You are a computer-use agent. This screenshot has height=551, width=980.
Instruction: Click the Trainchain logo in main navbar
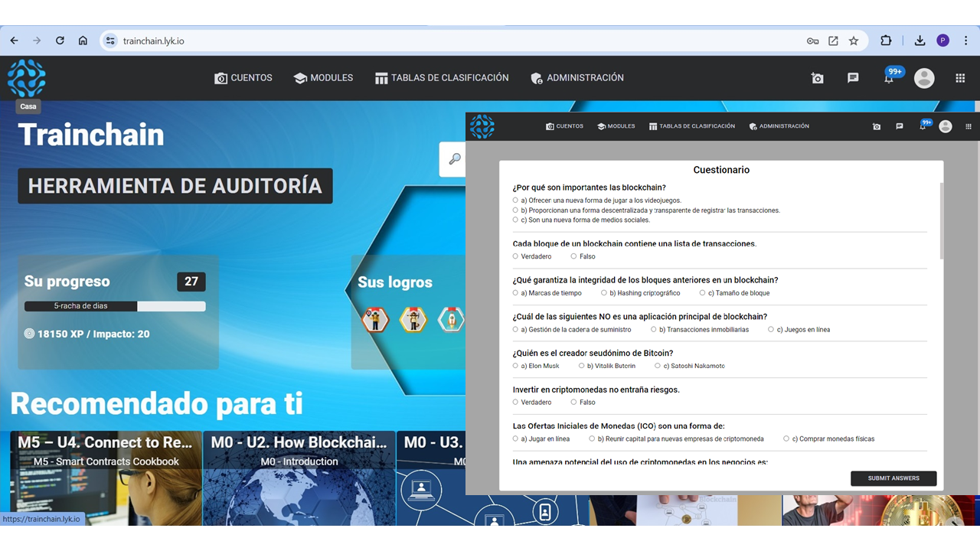coord(27,78)
